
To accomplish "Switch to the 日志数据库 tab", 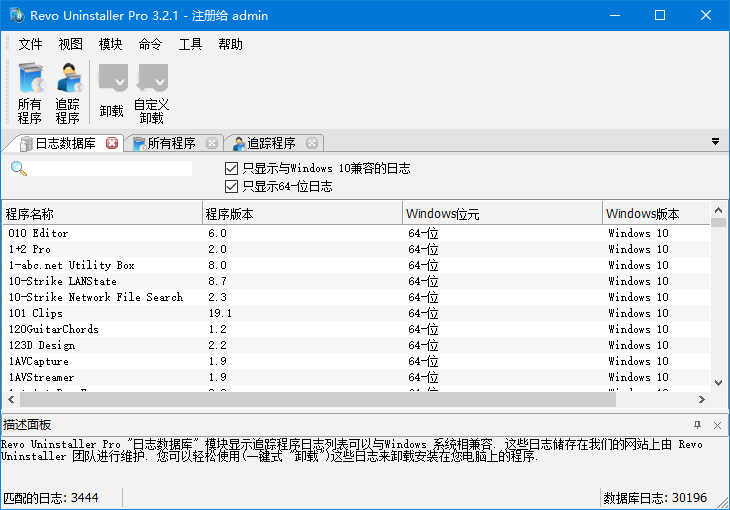I will tap(65, 143).
